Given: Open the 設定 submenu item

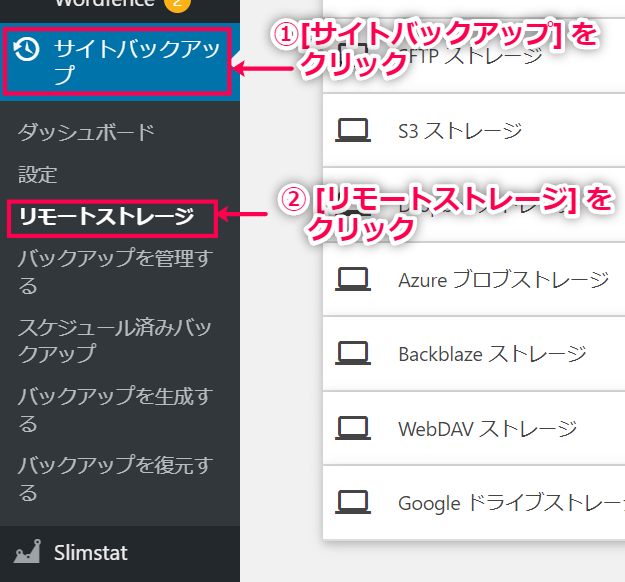Looking at the screenshot, I should point(38,175).
